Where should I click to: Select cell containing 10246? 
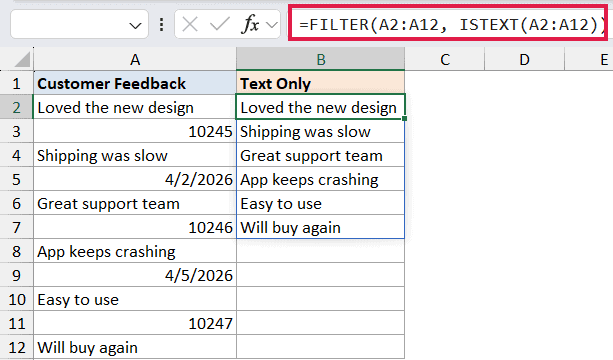[x=135, y=227]
